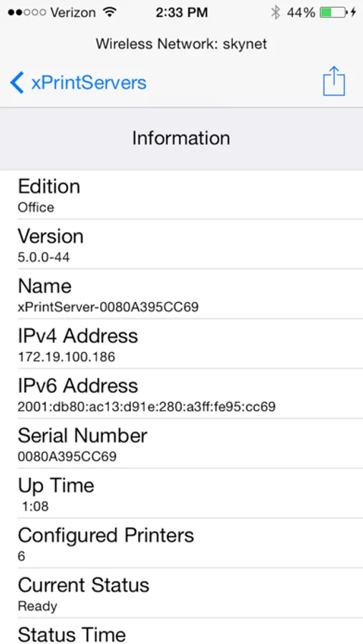363x644 pixels.
Task: Tap the 2:33 PM clock
Action: pos(181,13)
